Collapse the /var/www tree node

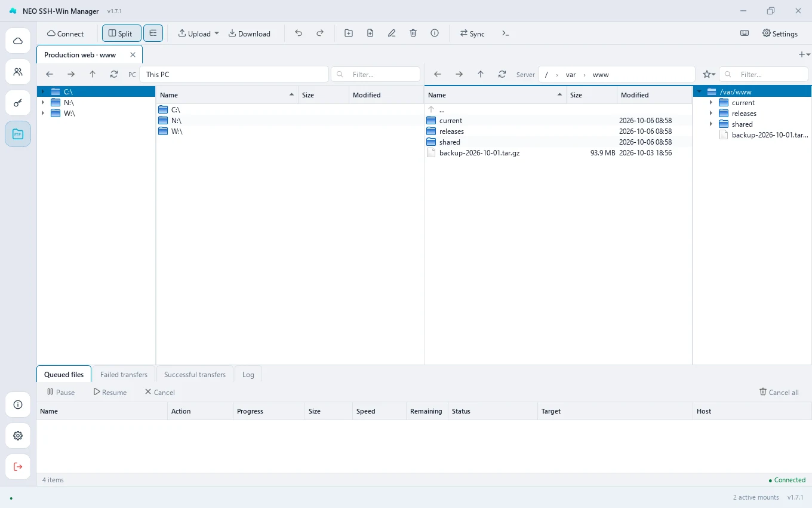[699, 92]
